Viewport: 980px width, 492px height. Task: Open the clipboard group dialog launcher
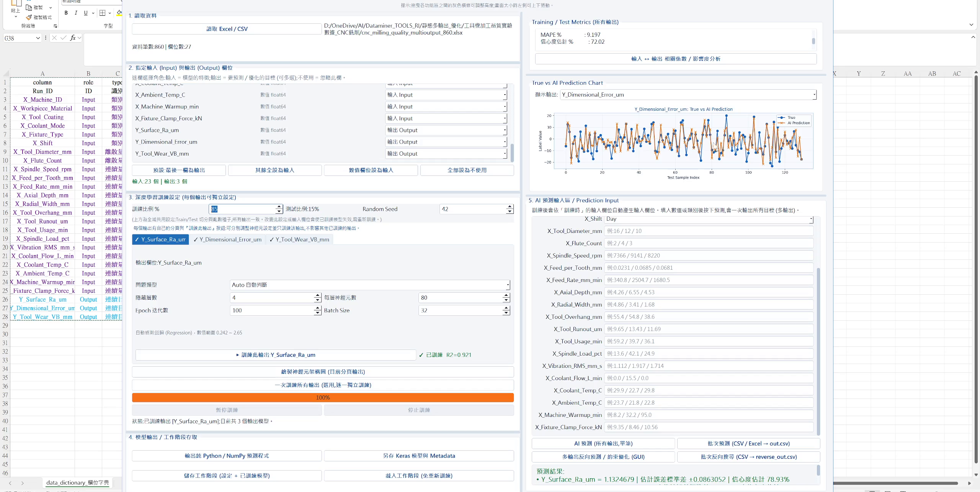(56, 26)
